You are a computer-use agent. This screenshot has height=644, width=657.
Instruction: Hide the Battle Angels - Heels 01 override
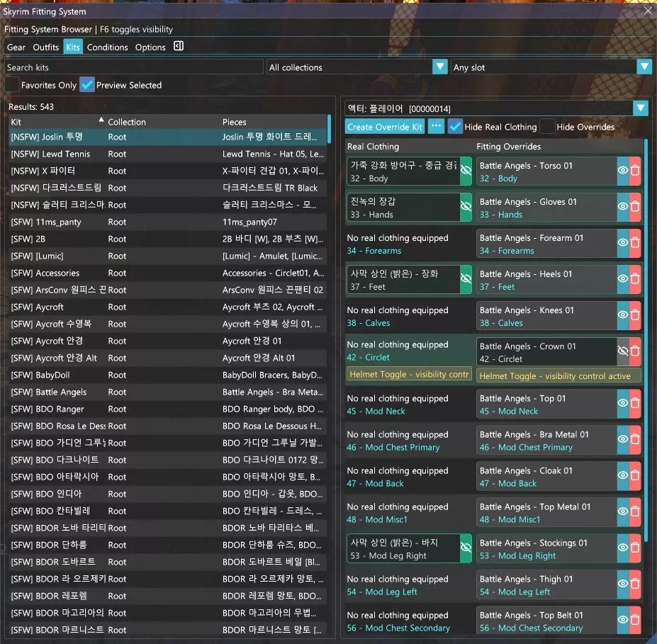click(623, 279)
